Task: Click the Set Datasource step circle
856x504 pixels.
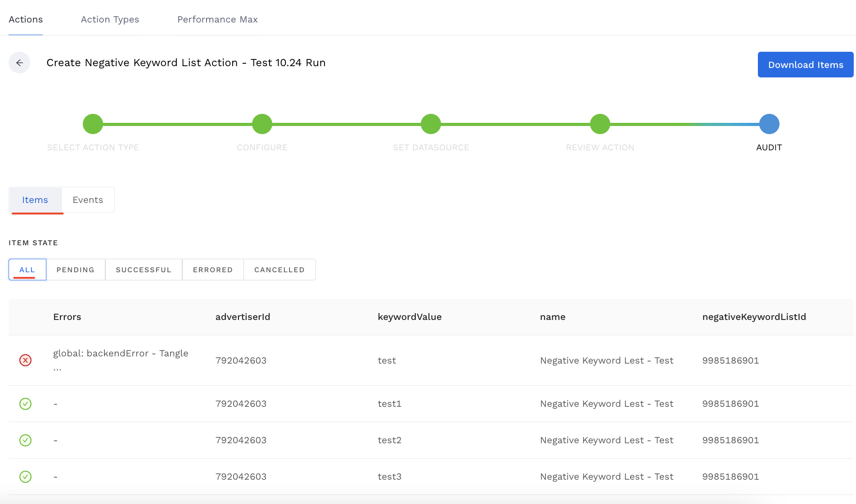Action: pos(431,124)
